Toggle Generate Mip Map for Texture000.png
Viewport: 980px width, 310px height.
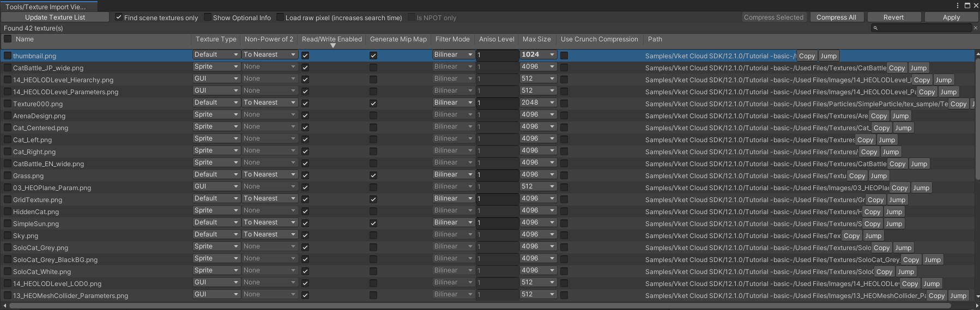coord(373,104)
